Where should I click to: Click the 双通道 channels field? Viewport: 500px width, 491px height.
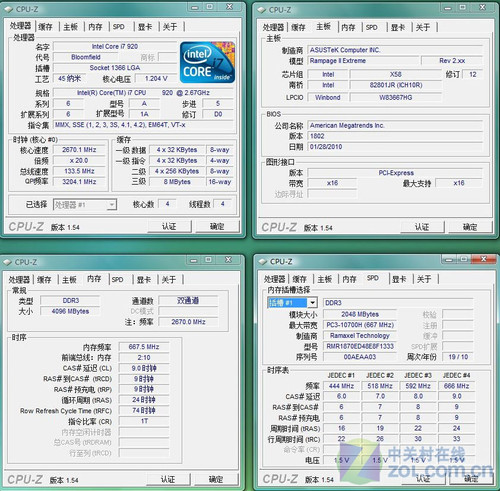[x=188, y=301]
